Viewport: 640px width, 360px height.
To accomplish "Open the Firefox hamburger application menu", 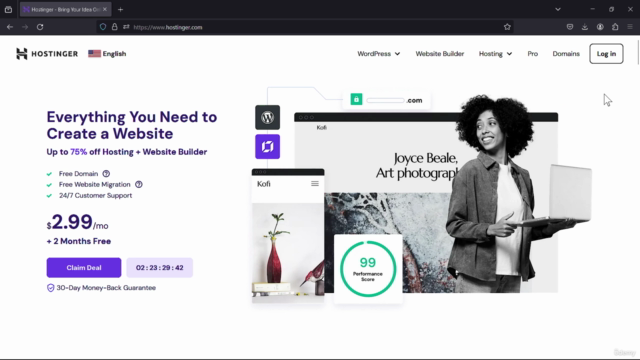I will [x=630, y=27].
